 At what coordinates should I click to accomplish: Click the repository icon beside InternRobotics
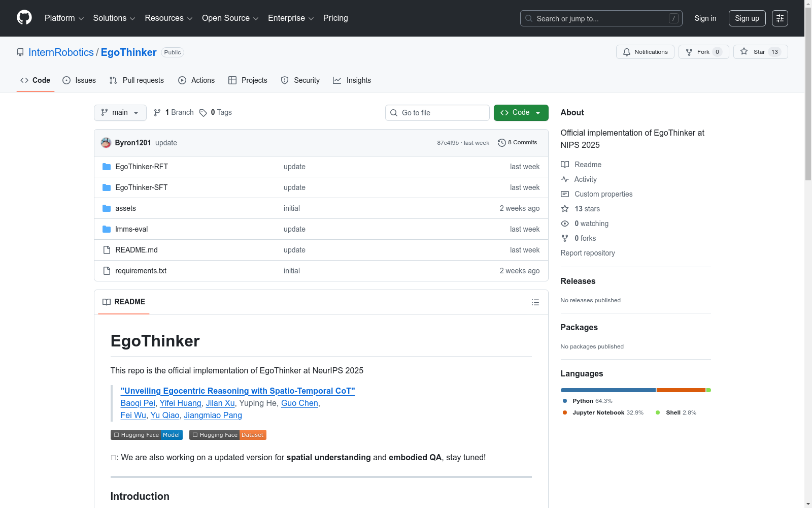20,52
